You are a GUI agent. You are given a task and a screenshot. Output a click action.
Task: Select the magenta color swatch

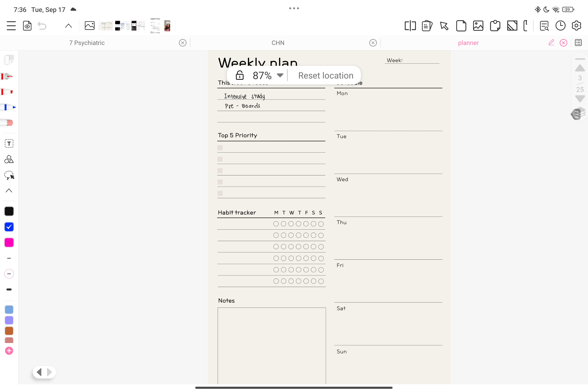click(9, 242)
